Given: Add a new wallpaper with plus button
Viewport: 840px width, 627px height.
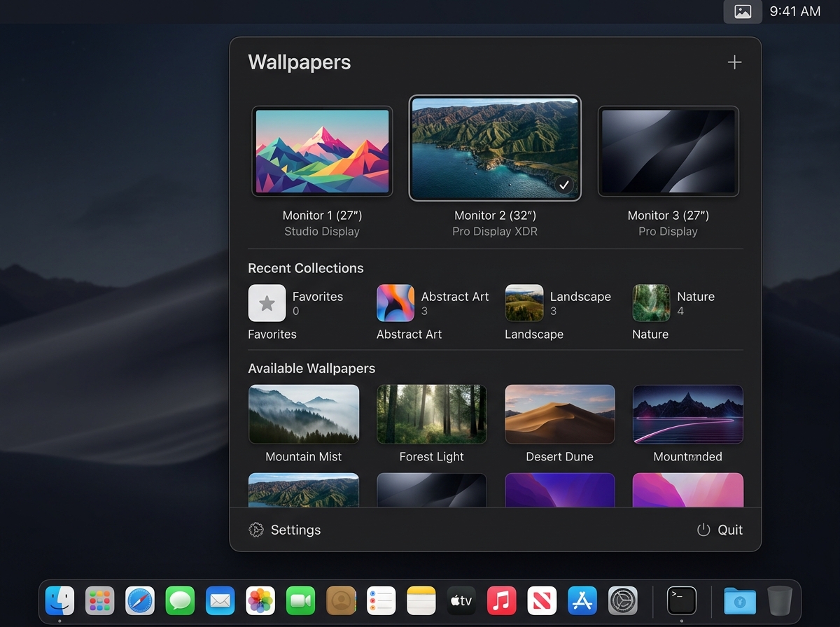Looking at the screenshot, I should tap(734, 62).
